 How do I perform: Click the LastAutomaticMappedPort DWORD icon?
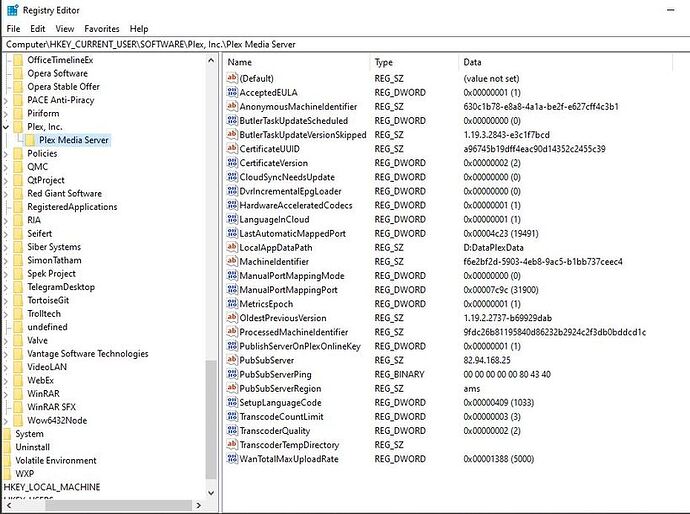click(x=232, y=233)
